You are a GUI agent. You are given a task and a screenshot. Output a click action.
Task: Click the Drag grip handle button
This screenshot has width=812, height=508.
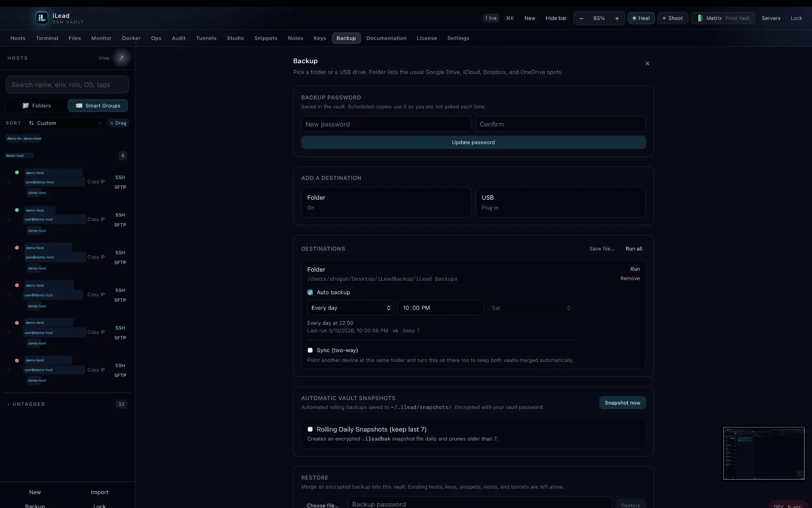pos(119,123)
